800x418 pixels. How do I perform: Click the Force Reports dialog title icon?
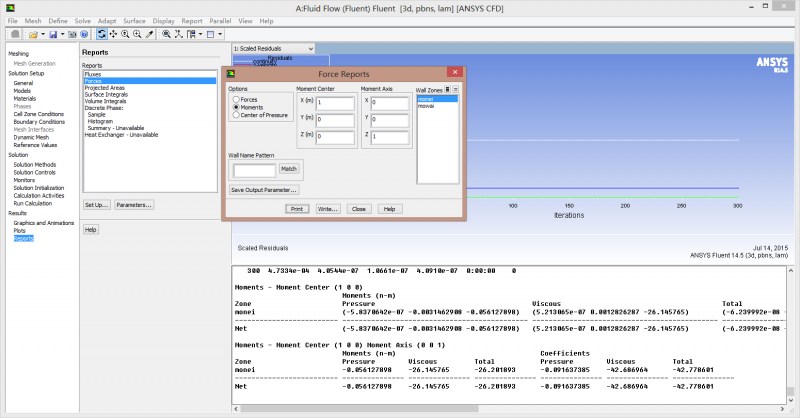click(x=231, y=73)
